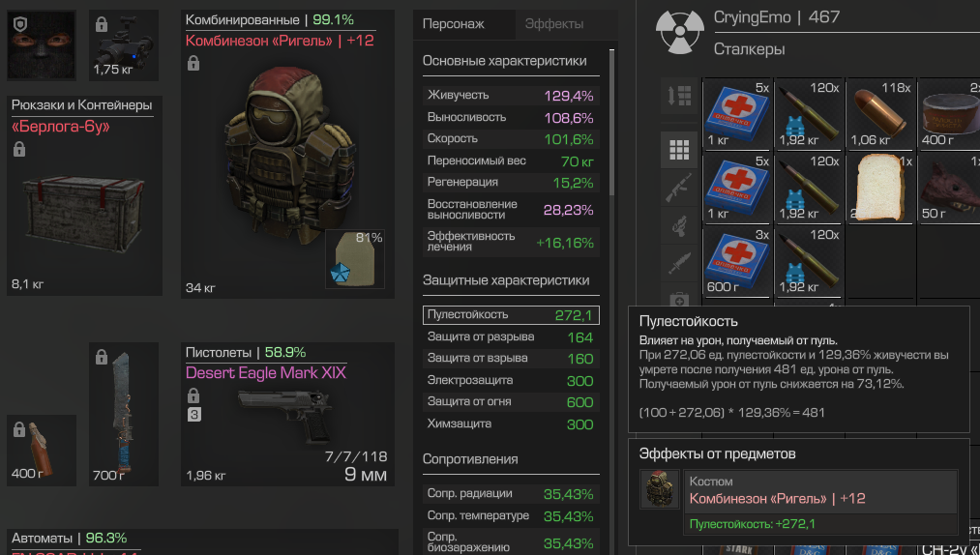The width and height of the screenshot is (980, 555).
Task: Click the night vision device slot
Action: tap(123, 45)
